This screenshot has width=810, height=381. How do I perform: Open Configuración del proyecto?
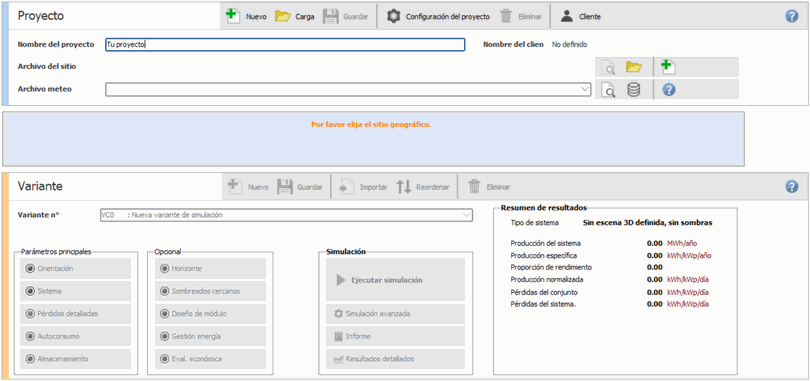(x=438, y=17)
